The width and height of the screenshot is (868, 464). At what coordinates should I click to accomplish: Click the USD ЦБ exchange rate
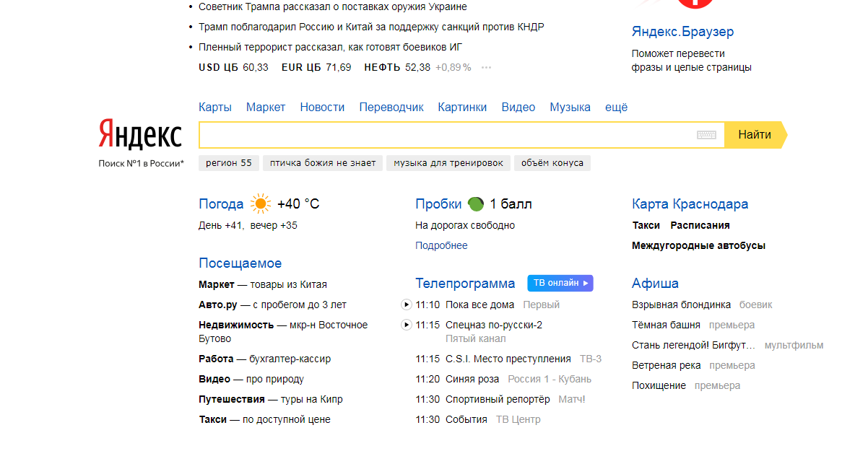tap(233, 67)
